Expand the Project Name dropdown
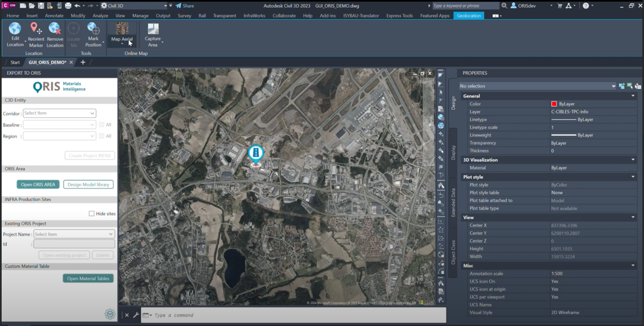This screenshot has height=326, width=644. [x=74, y=234]
